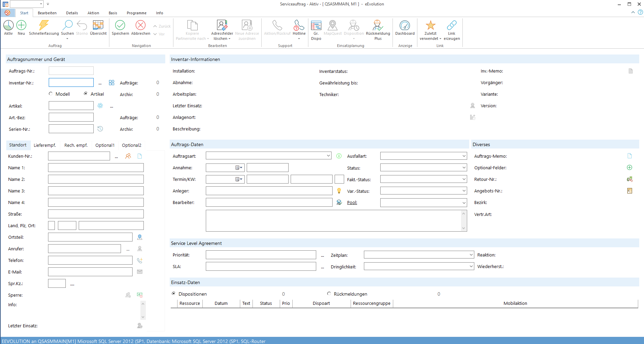Image resolution: width=644 pixels, height=344 pixels.
Task: Open the Programme ribbon tab
Action: pyautogui.click(x=136, y=13)
